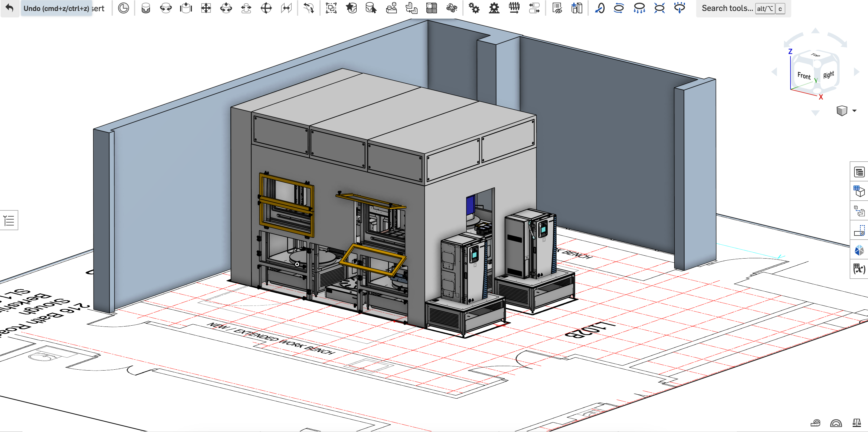Screen dimensions: 868x432
Task: Click the block with mate connector icon
Action: click(391, 8)
